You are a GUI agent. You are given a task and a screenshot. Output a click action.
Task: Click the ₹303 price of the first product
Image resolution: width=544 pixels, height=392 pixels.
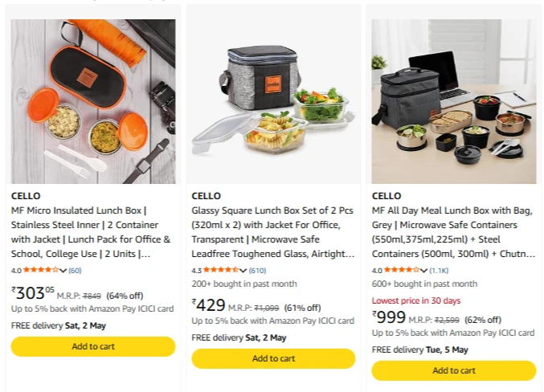click(33, 293)
